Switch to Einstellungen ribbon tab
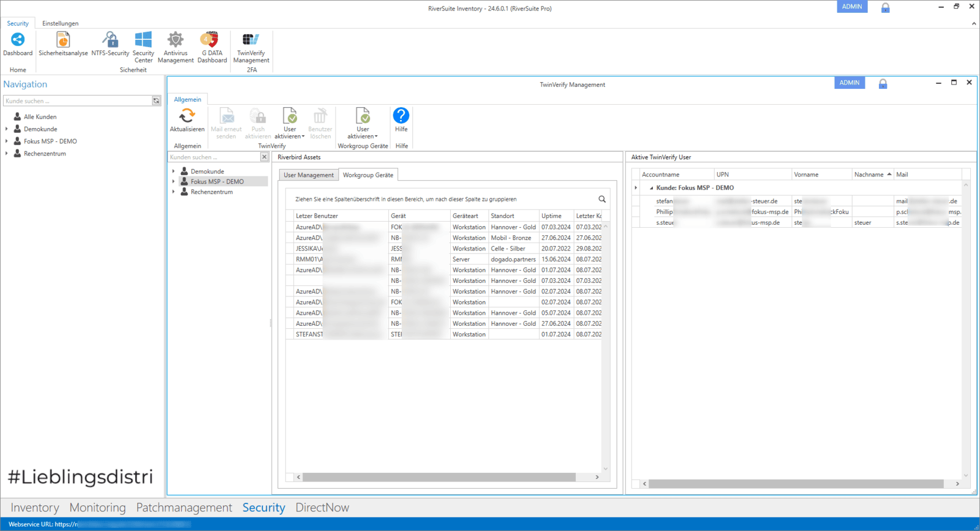 (x=60, y=23)
